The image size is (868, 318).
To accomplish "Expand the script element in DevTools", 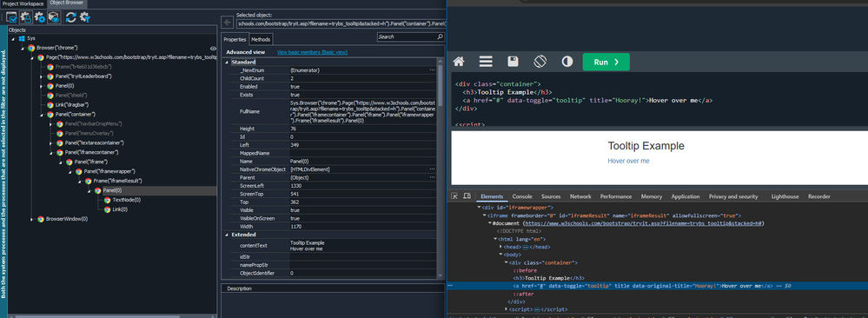I will point(507,309).
